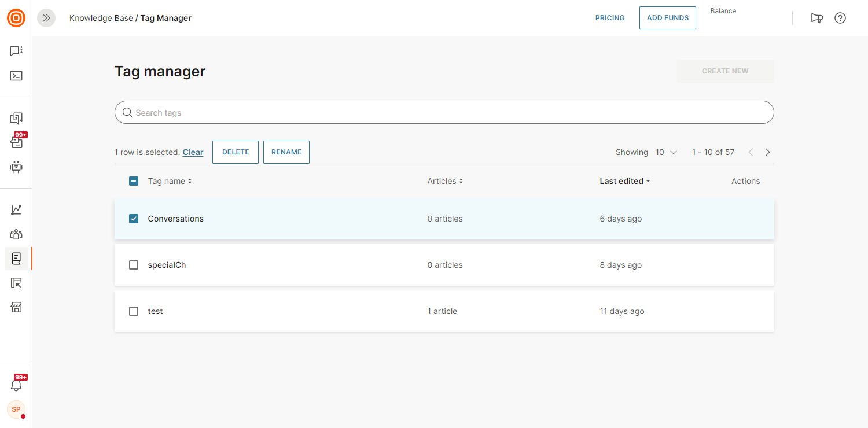
Task: Select the test tag checkbox
Action: 134,311
